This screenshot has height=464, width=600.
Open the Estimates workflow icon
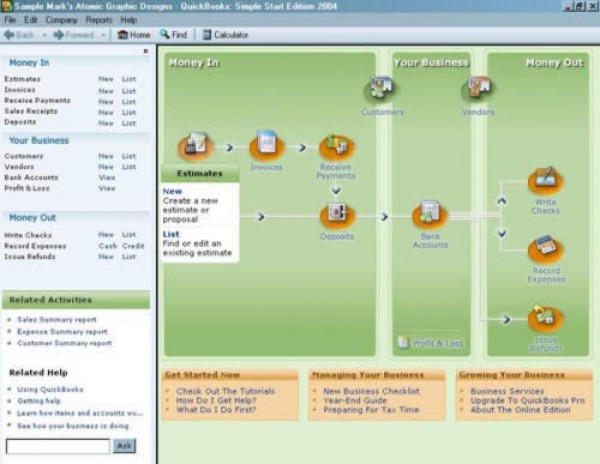(x=196, y=147)
